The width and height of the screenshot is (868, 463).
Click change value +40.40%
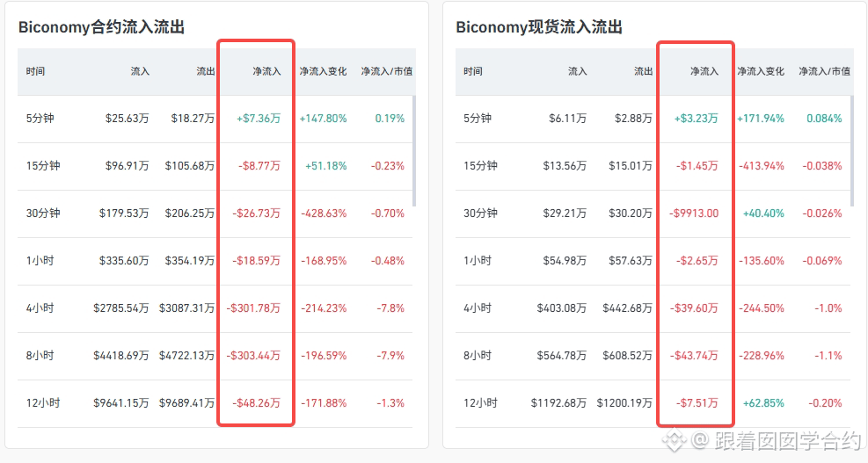[x=763, y=213]
